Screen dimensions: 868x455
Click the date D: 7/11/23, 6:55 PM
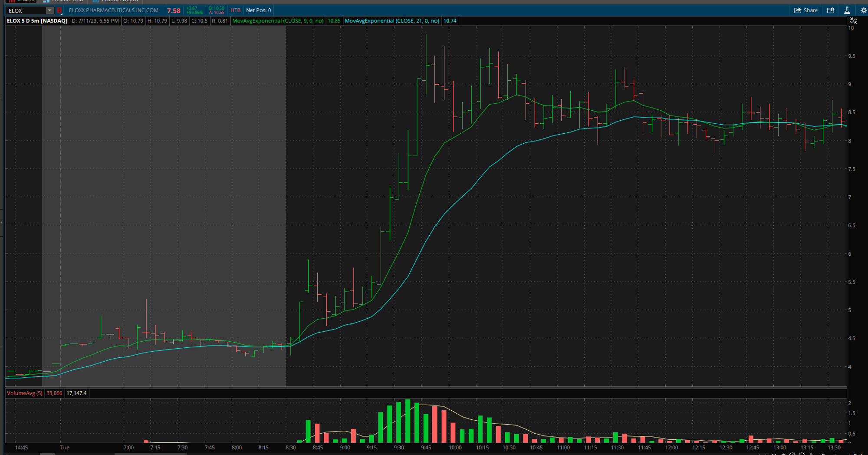[95, 21]
